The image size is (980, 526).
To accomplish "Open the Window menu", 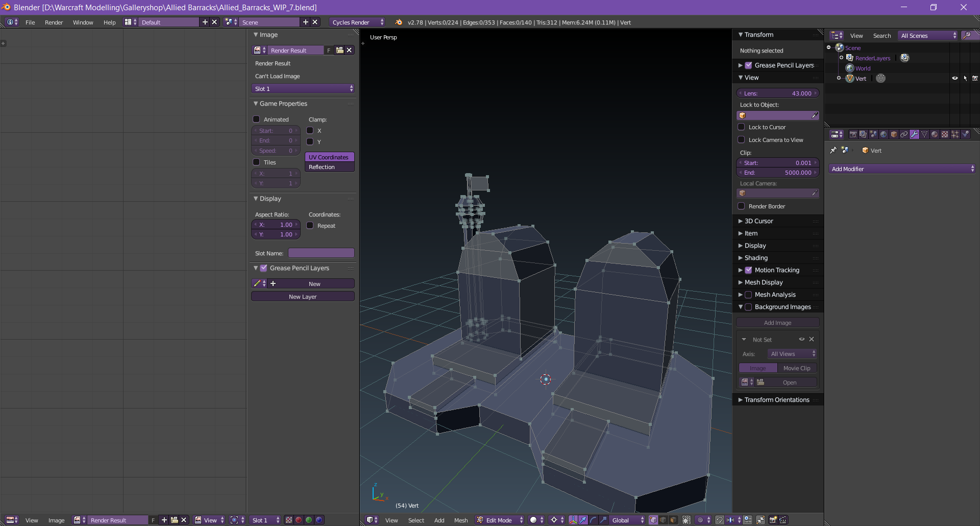I will pyautogui.click(x=83, y=22).
